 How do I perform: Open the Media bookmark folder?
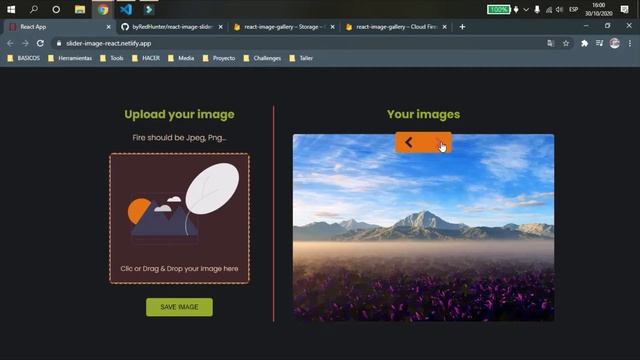pos(181,58)
